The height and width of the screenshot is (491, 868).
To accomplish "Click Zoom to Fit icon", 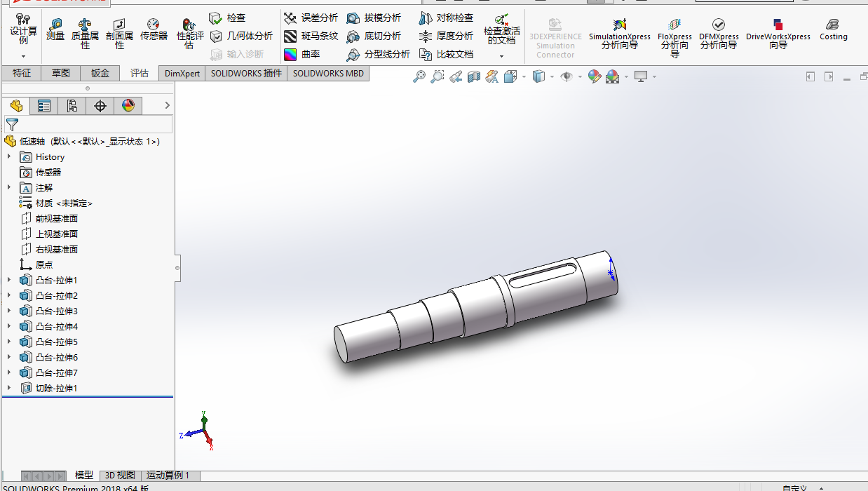I will click(419, 76).
